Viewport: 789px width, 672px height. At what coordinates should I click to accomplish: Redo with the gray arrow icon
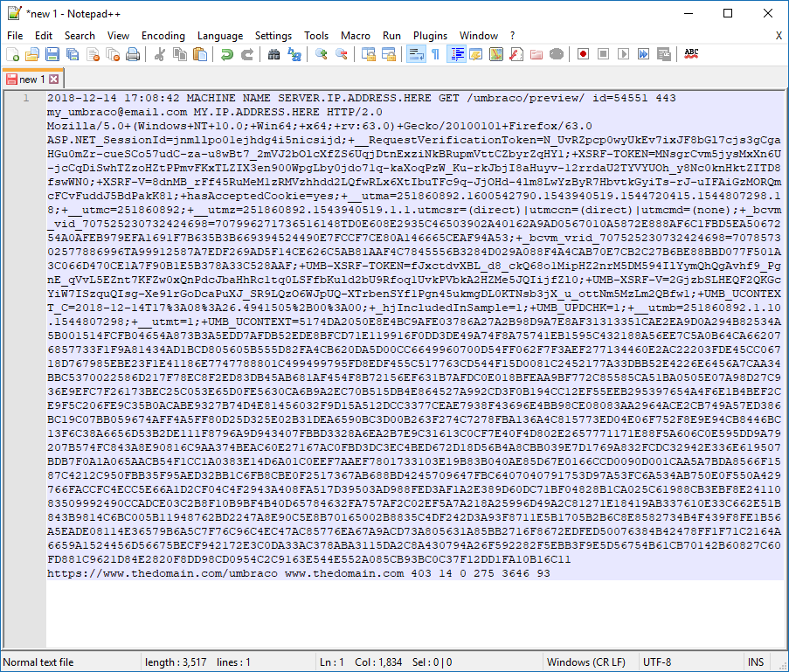click(x=247, y=54)
